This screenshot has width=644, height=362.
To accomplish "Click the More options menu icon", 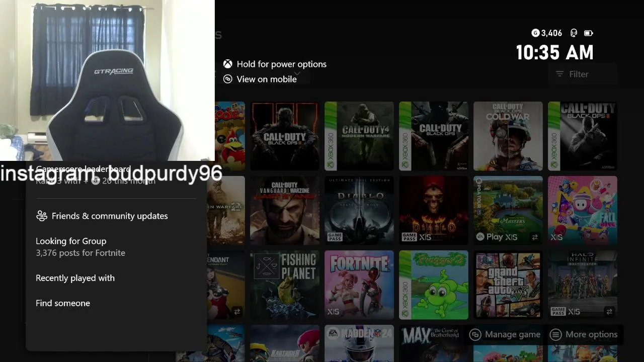I will [x=555, y=334].
